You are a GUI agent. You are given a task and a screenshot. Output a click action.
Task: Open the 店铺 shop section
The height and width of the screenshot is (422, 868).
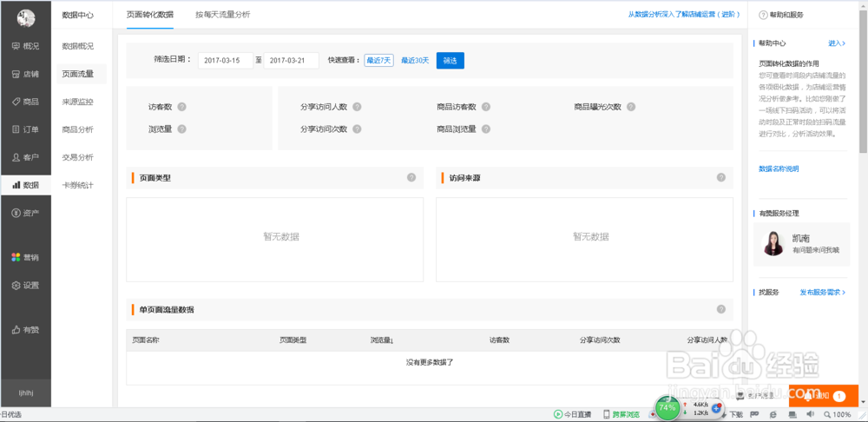[x=25, y=74]
